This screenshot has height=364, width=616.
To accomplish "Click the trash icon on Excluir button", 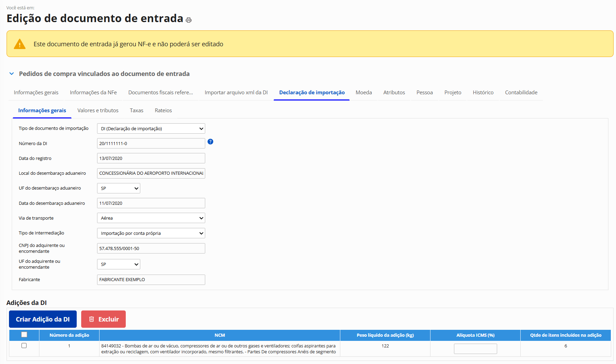I will click(92, 319).
